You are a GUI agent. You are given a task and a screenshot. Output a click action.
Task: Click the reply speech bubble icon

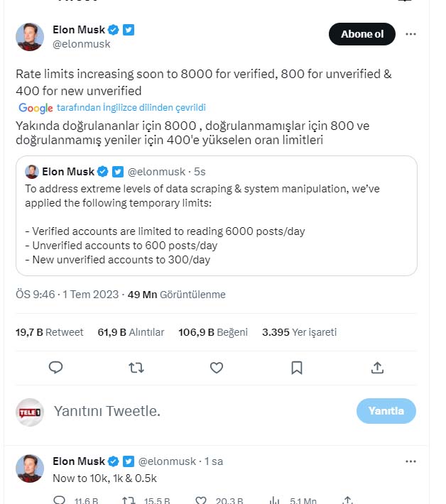pos(56,367)
